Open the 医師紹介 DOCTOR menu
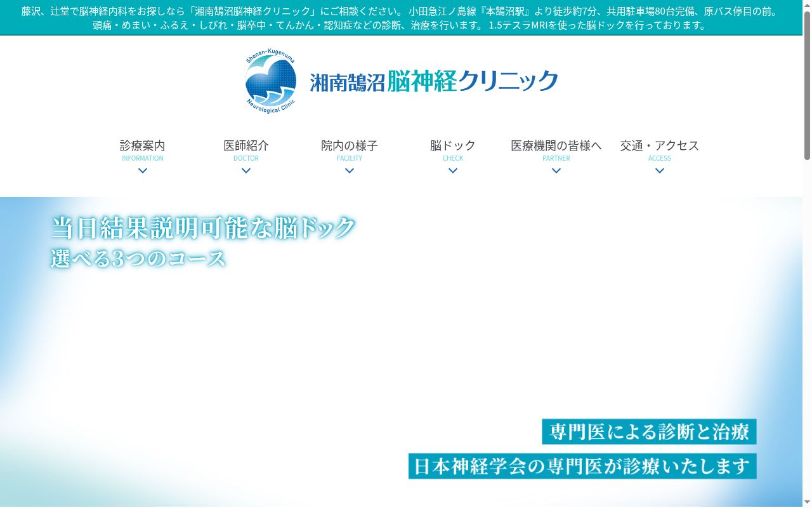Viewport: 812px width, 508px height. pos(246,151)
